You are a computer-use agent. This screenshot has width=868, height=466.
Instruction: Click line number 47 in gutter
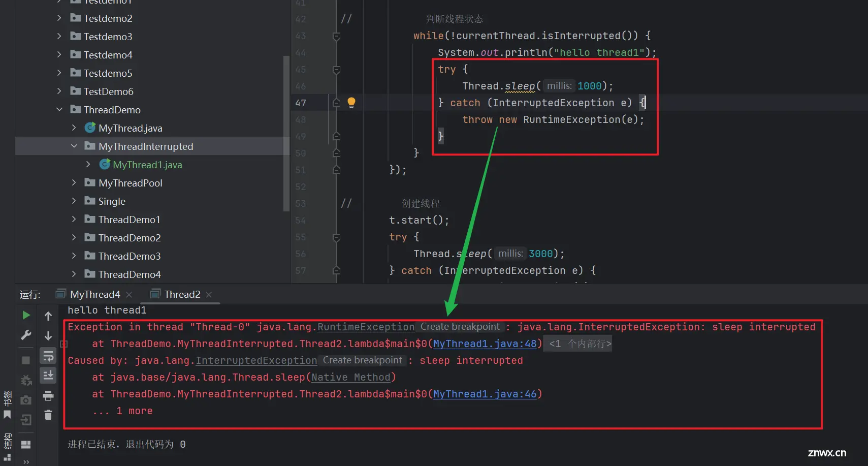coord(301,103)
